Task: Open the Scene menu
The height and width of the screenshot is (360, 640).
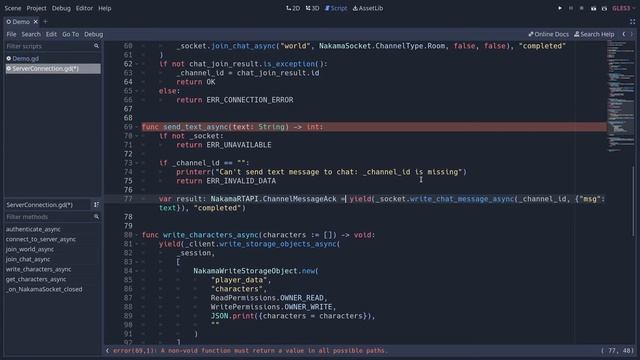Action: tap(13, 8)
